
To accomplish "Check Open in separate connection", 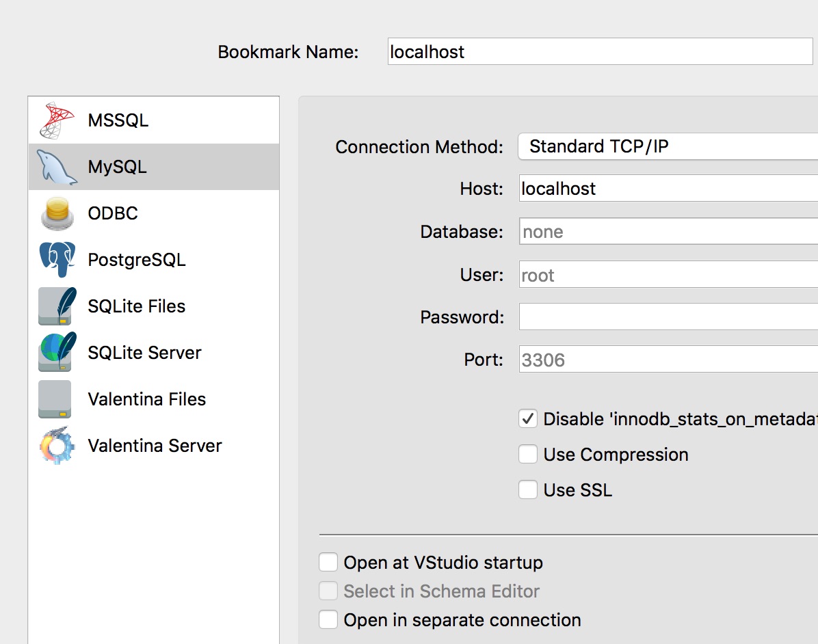I will [328, 620].
